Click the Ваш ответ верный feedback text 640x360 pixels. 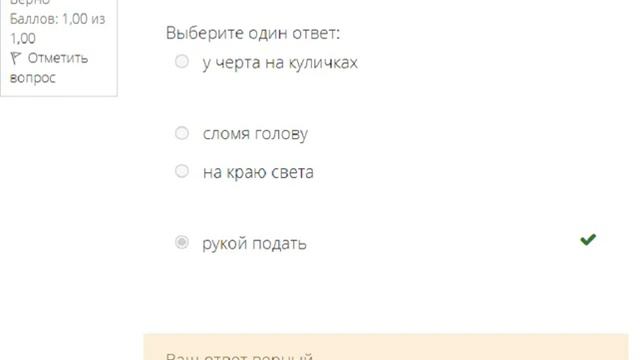[x=240, y=356]
